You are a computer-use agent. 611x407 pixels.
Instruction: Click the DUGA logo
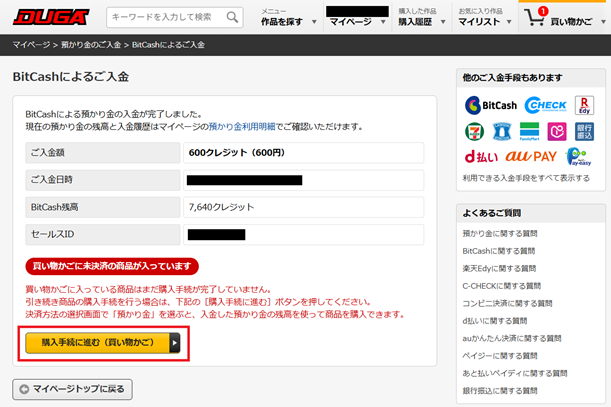(51, 17)
